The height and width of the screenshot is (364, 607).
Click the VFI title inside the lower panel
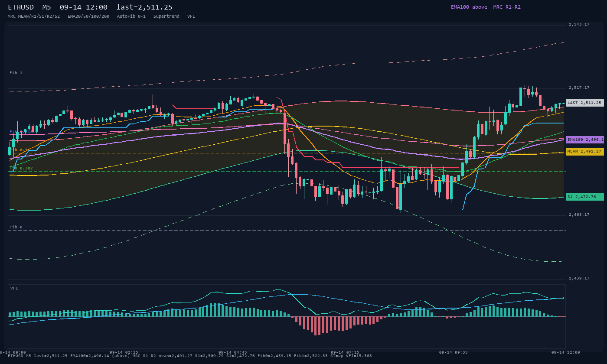(x=14, y=288)
